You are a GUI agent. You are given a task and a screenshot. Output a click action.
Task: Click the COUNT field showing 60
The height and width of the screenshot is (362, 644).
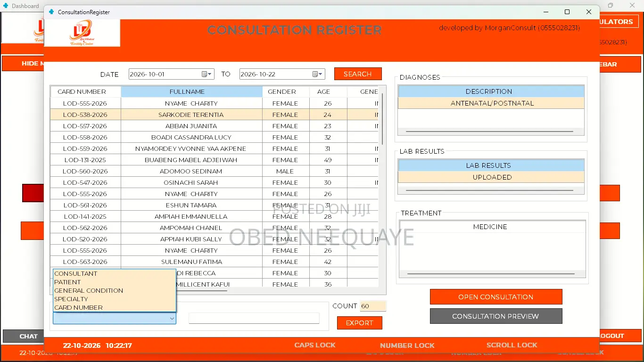click(373, 306)
